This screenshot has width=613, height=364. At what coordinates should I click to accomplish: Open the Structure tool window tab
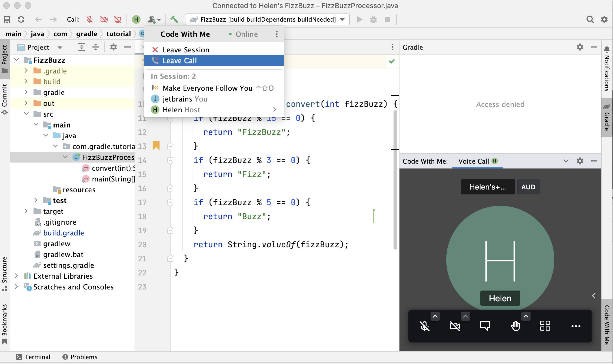pyautogui.click(x=5, y=274)
